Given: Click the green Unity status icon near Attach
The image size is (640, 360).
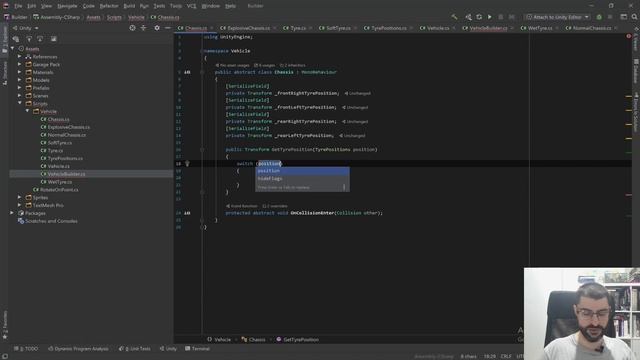Looking at the screenshot, I should pos(599,17).
